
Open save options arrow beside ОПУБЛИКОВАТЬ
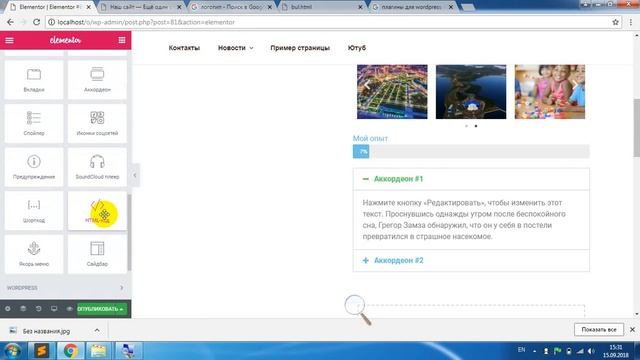tap(122, 309)
